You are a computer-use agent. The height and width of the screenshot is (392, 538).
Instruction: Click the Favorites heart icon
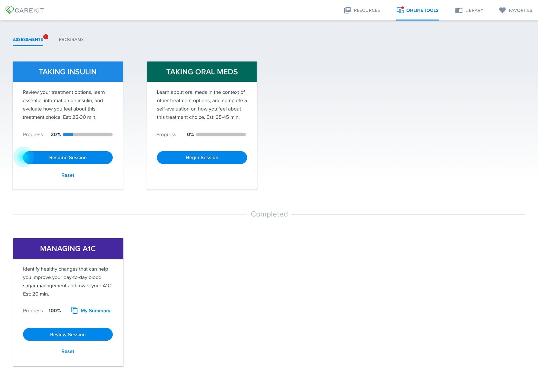(x=502, y=10)
